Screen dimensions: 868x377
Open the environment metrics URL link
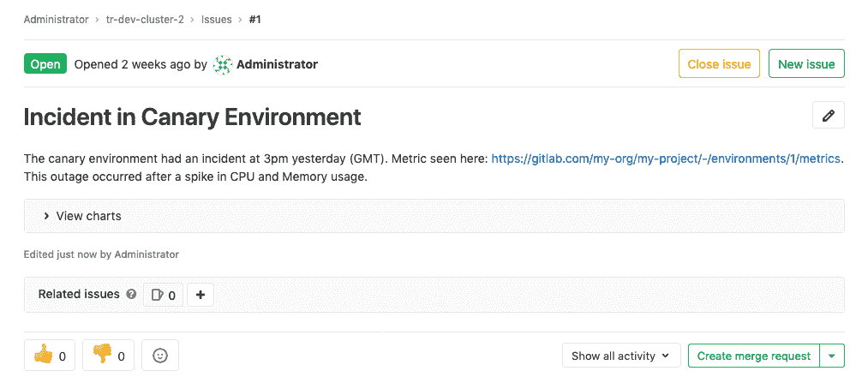[666, 159]
